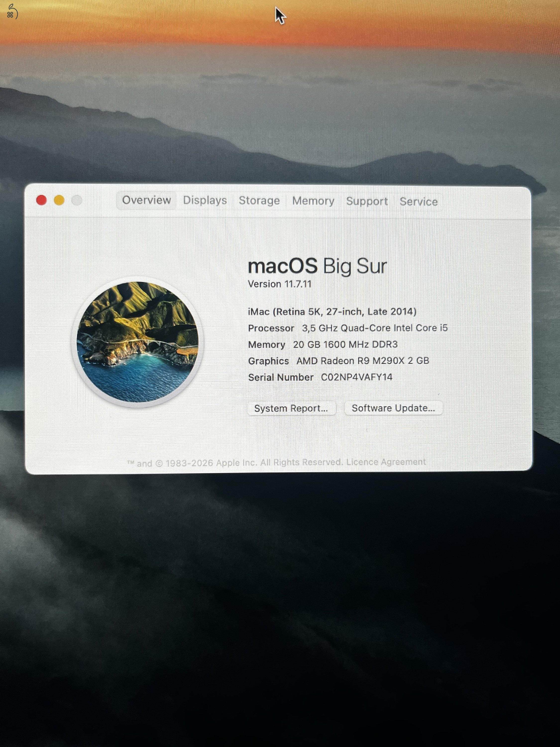The width and height of the screenshot is (560, 747).
Task: Close the About This Mac window
Action: click(41, 200)
